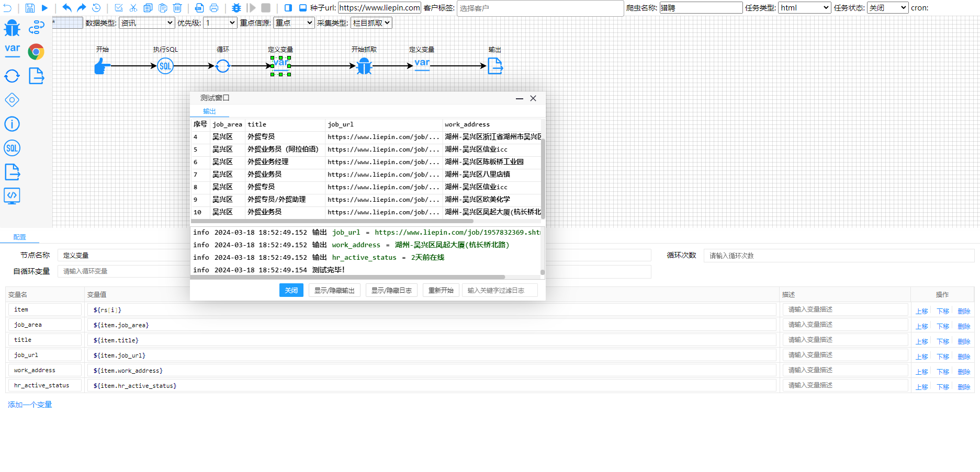Click the printer icon
Image resolution: width=980 pixels, height=472 pixels.
tap(214, 8)
